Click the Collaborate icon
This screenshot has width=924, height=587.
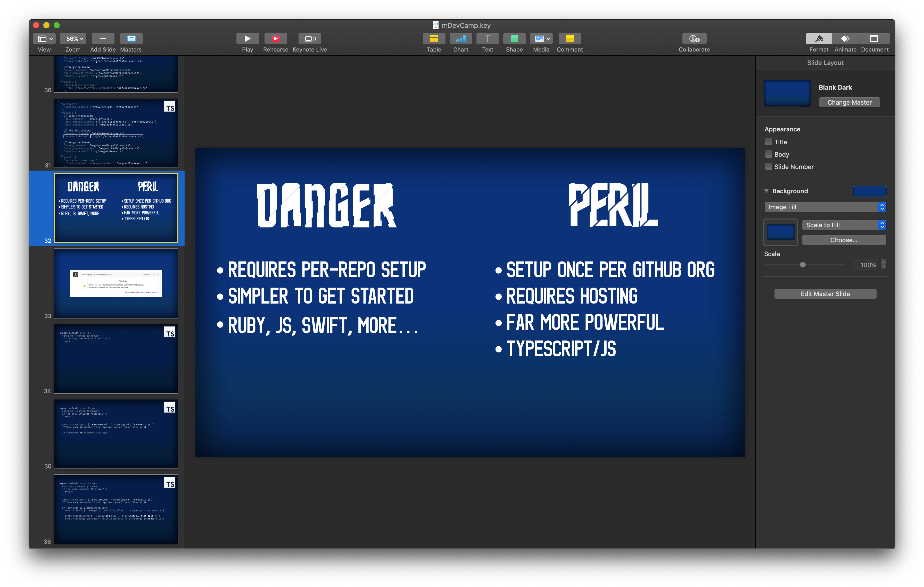click(694, 39)
